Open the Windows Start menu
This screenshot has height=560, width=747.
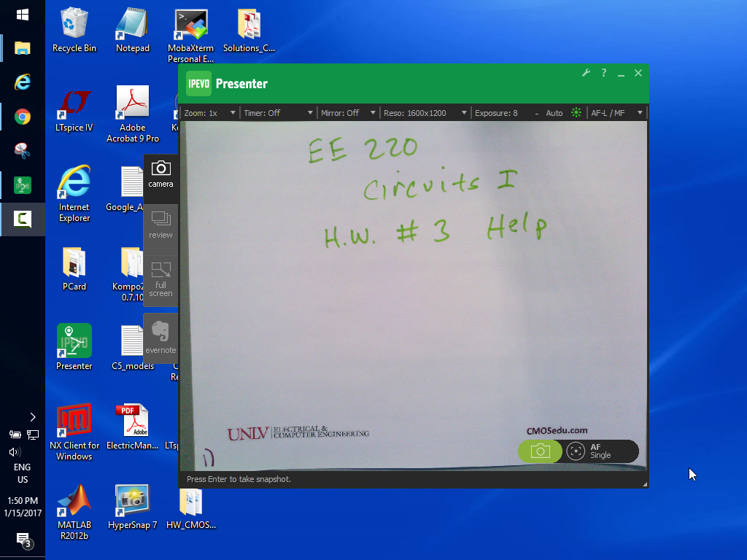[x=23, y=15]
